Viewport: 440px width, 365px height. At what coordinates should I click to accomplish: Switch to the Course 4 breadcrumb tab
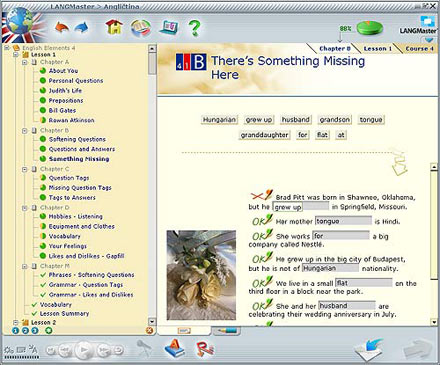pyautogui.click(x=419, y=48)
